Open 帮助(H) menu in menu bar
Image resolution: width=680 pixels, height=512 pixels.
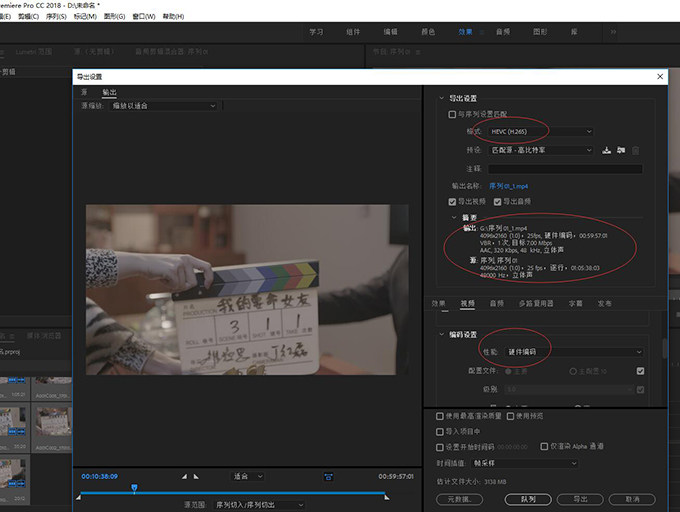[x=173, y=16]
